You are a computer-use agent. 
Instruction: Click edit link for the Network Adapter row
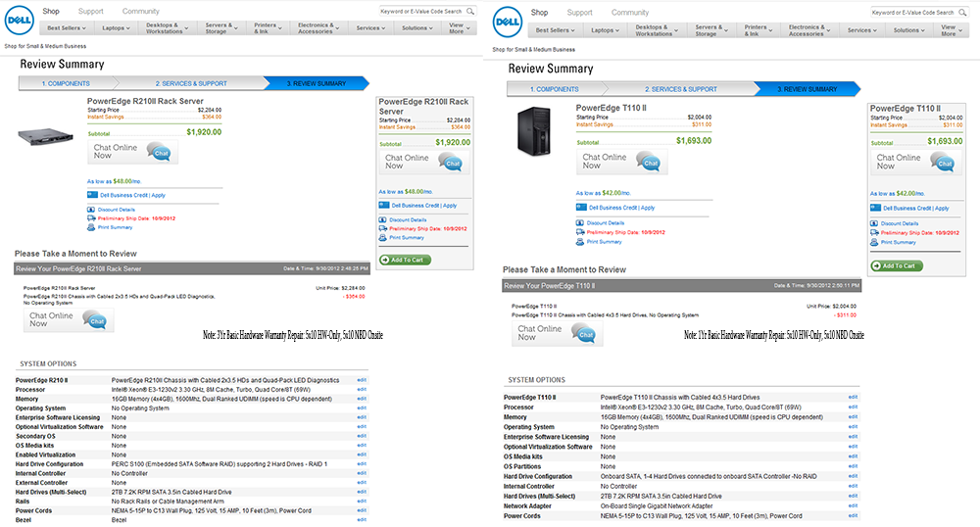pos(853,504)
